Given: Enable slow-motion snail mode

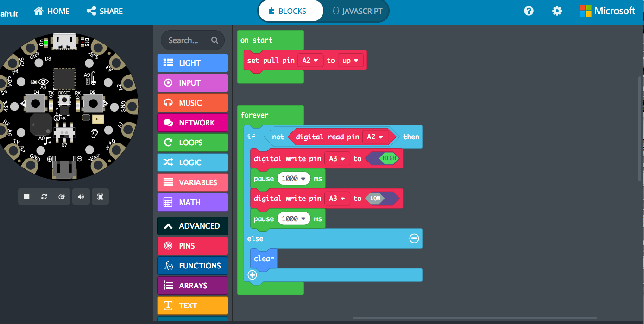Looking at the screenshot, I should coord(62,197).
